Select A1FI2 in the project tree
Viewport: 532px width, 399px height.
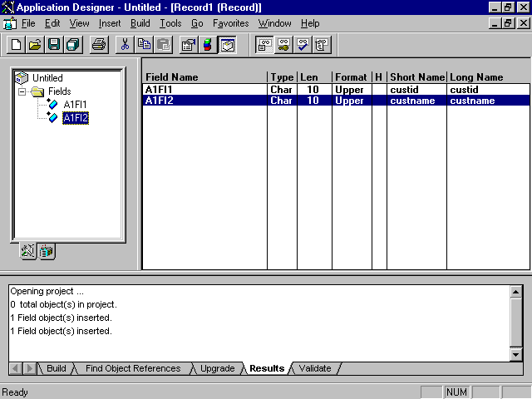click(x=76, y=118)
